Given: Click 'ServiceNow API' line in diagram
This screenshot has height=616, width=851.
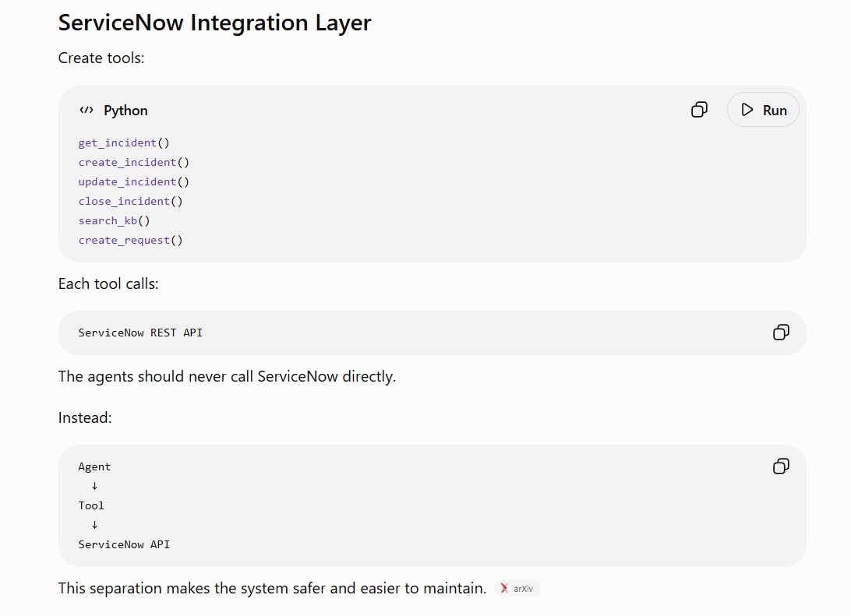Looking at the screenshot, I should click(x=124, y=544).
